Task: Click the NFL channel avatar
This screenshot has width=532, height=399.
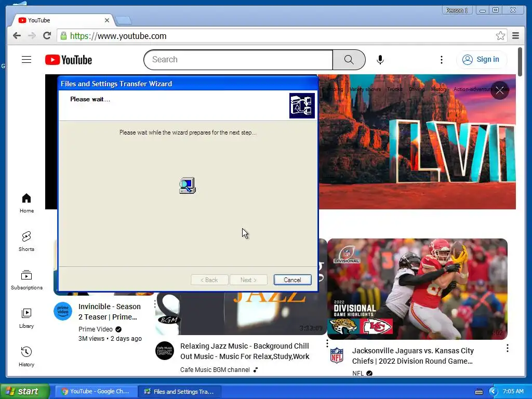Action: [x=337, y=355]
